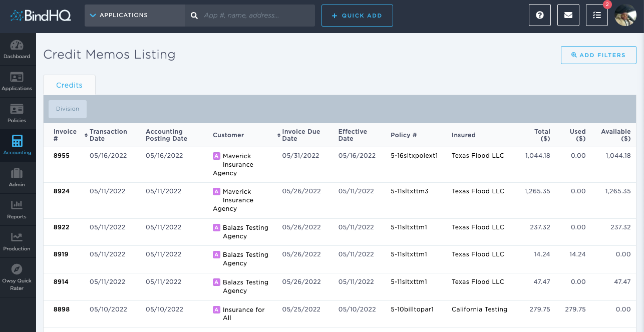
Task: Click the Division button
Action: pos(68,109)
